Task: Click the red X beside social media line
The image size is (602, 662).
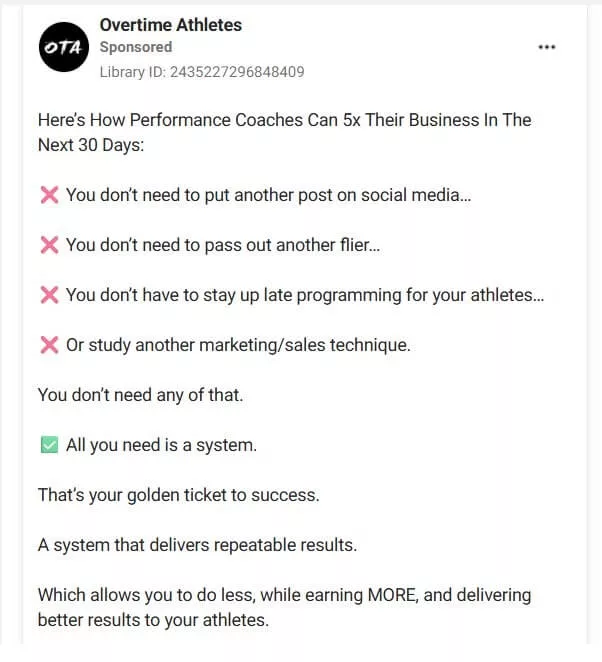Action: (48, 195)
